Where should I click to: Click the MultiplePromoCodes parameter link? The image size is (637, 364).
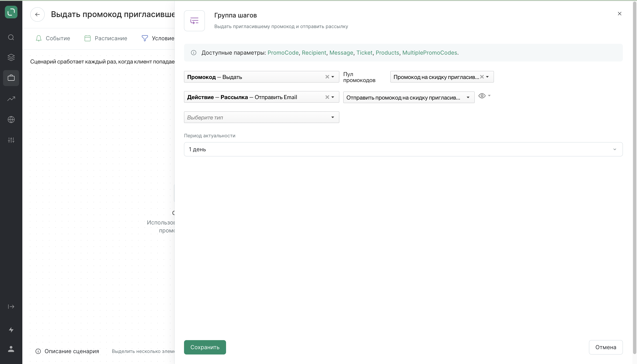430,53
